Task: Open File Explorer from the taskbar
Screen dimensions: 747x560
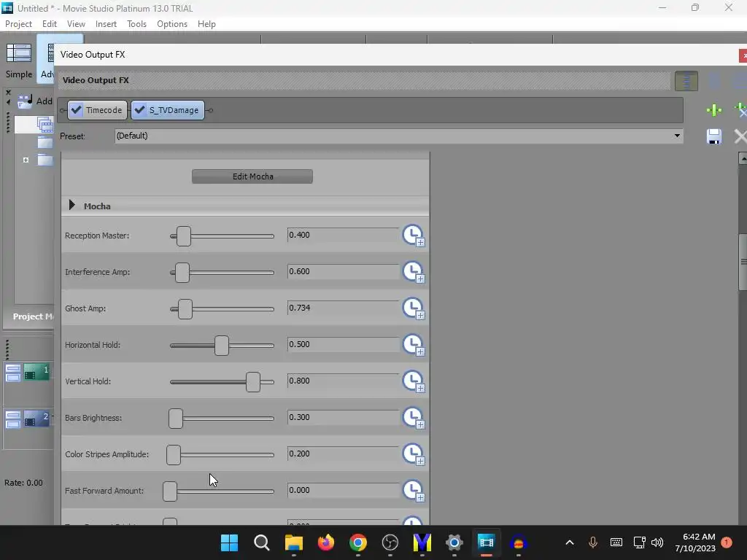Action: (293, 542)
